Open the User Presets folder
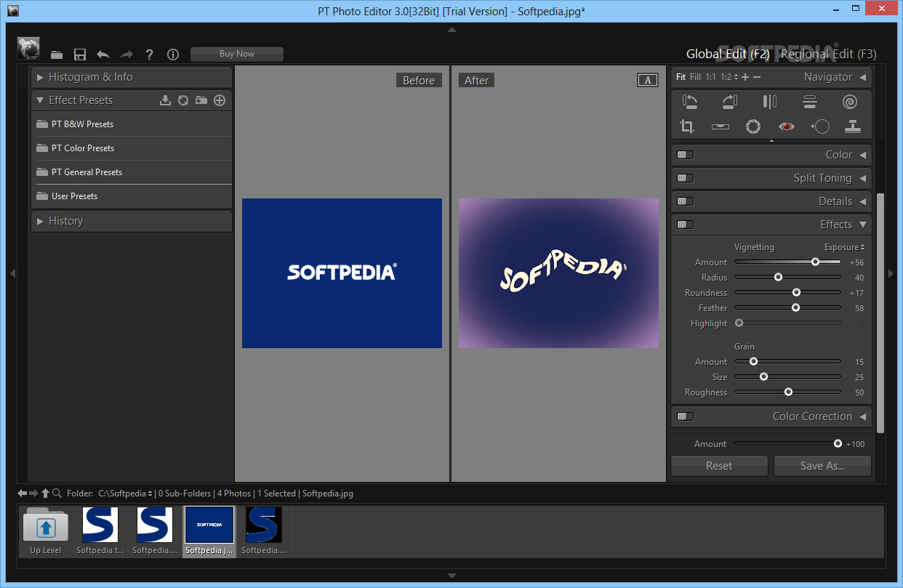The width and height of the screenshot is (903, 588). pos(132,196)
